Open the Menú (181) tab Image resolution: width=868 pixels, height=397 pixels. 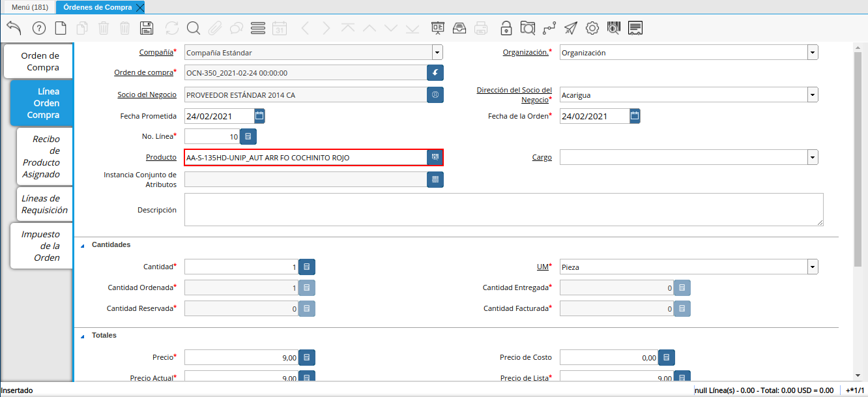[30, 7]
